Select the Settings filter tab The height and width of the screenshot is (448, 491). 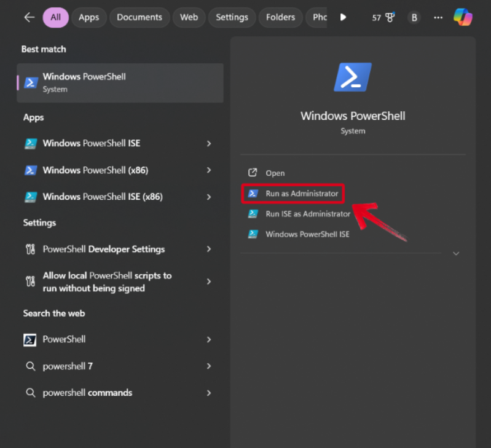(x=232, y=17)
